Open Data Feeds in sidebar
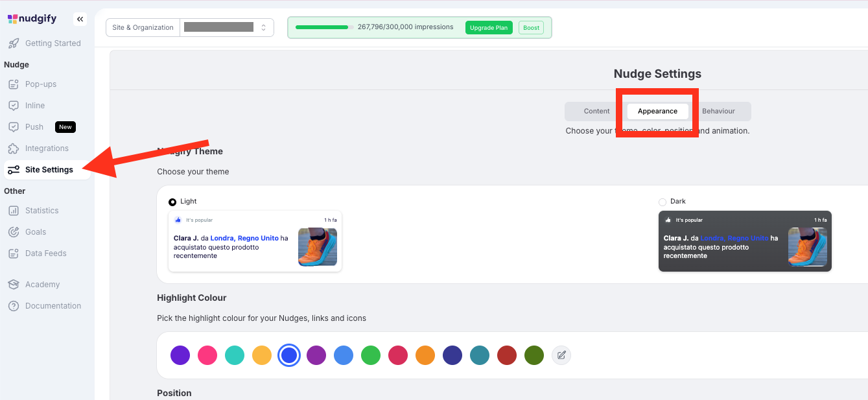Viewport: 868px width, 400px height. pos(47,253)
